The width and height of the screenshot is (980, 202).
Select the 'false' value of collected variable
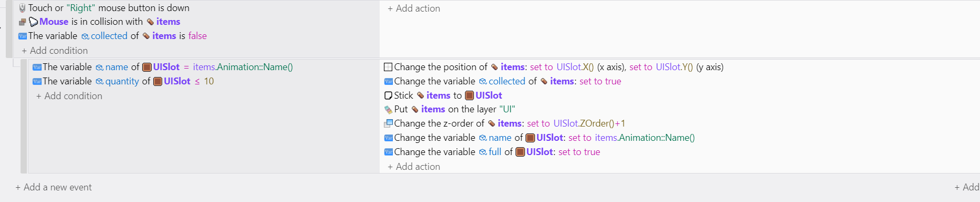[x=197, y=36]
